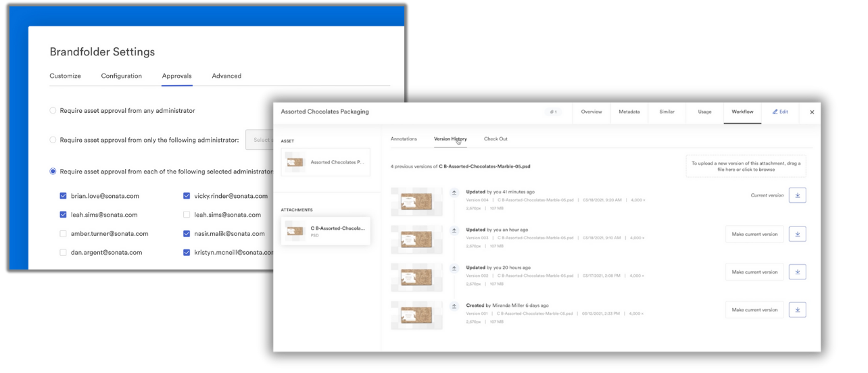Image resolution: width=868 pixels, height=373 pixels.
Task: Select 'each of the following selected administrators' radio
Action: point(53,172)
